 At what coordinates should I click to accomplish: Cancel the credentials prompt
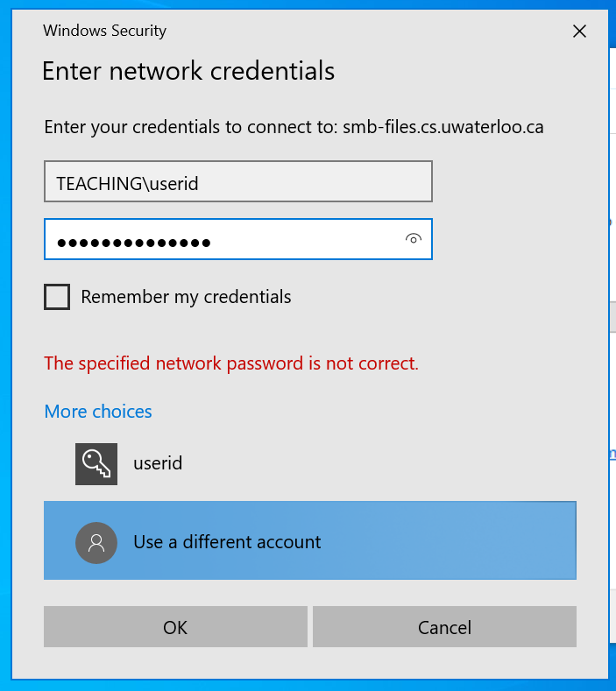[444, 627]
